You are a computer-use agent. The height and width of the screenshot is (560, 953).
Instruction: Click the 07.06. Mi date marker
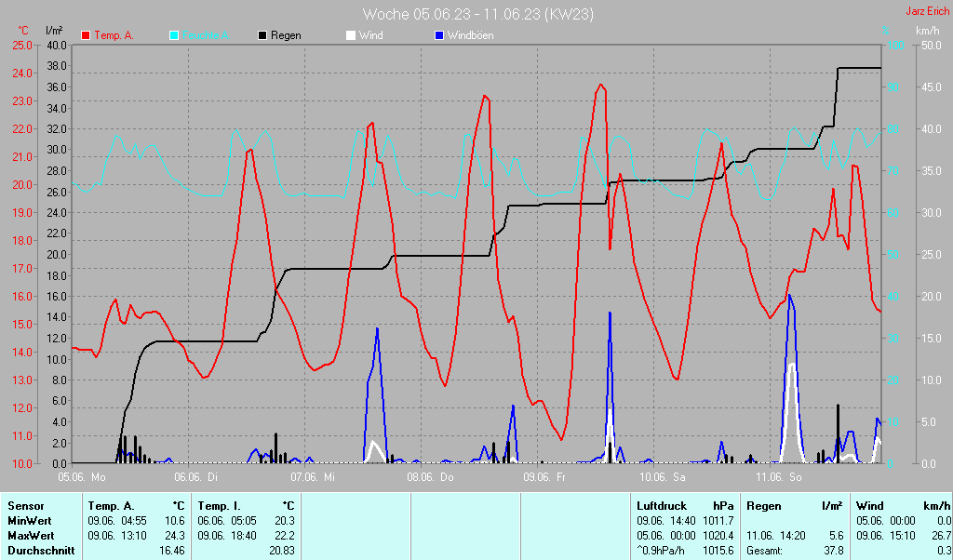pyautogui.click(x=313, y=476)
